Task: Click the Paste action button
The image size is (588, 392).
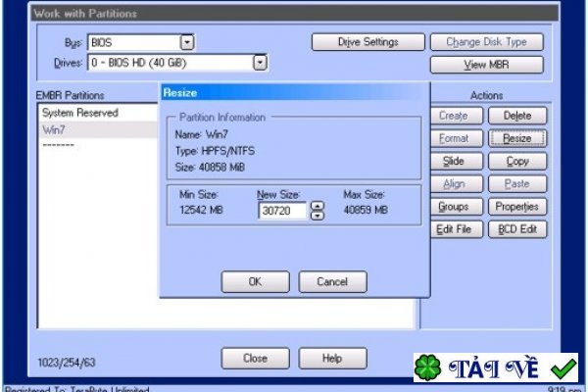Action: (517, 184)
